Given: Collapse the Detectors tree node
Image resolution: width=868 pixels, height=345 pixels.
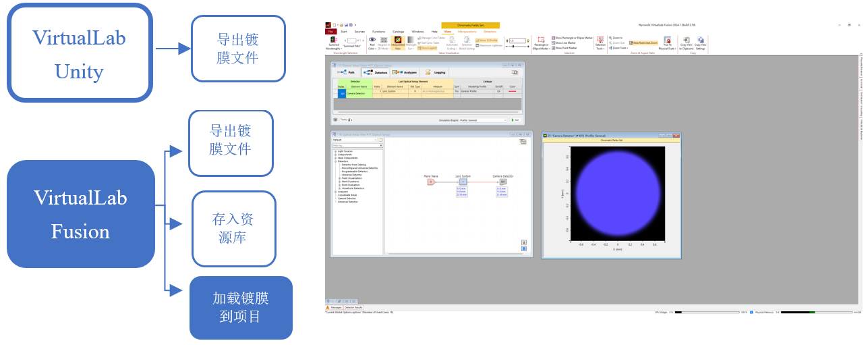Looking at the screenshot, I should (x=335, y=161).
